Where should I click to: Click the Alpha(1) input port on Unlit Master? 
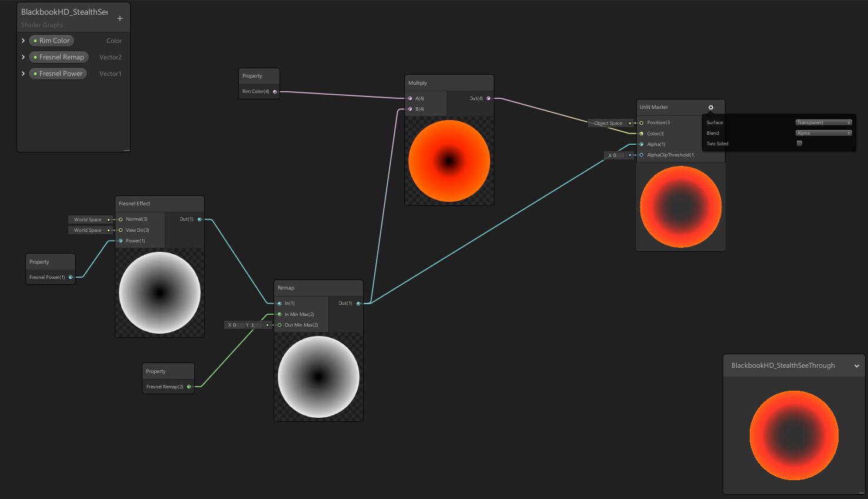coord(641,144)
